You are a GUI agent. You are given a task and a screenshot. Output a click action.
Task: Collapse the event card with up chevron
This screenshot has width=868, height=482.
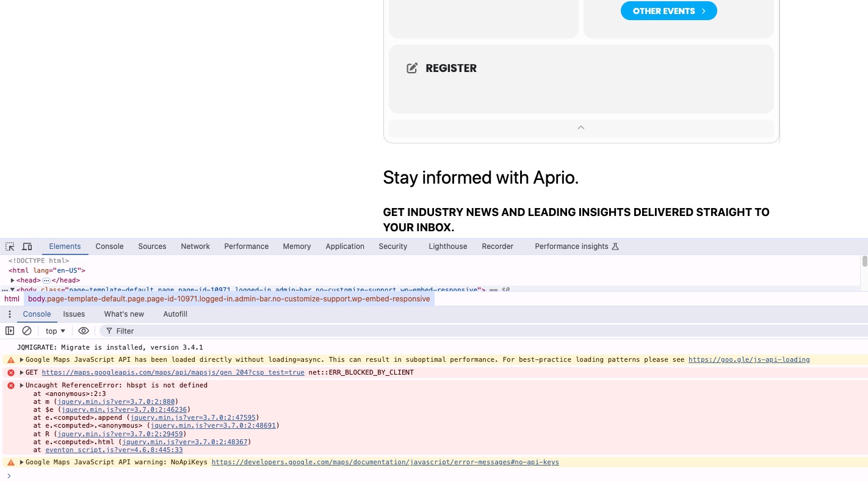(581, 128)
